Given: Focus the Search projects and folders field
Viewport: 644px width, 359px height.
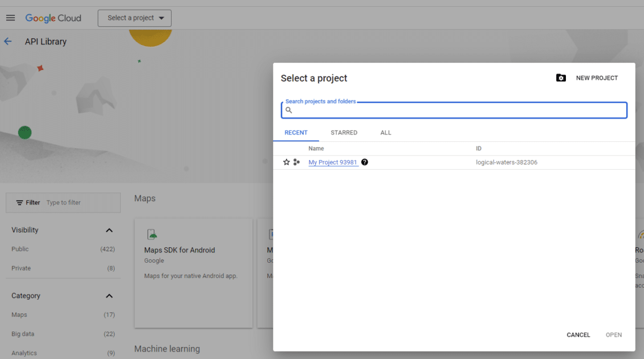Looking at the screenshot, I should pos(456,111).
